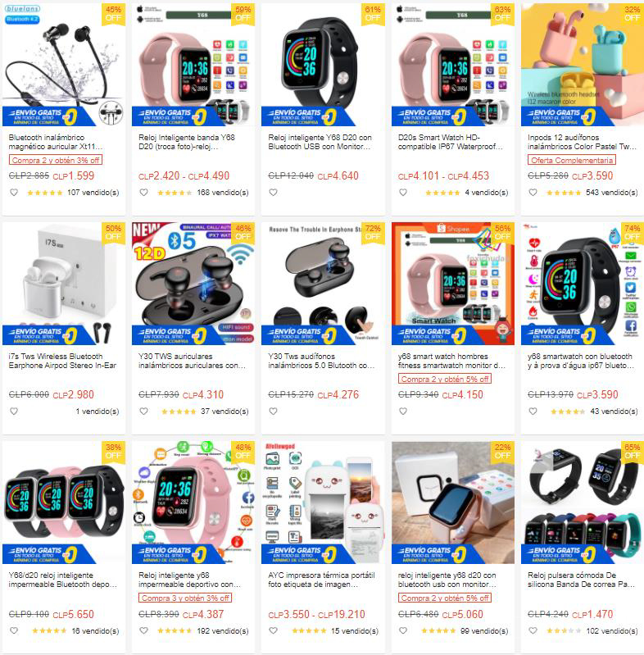Like the Inpods 12 audífonos listing heart
The image size is (644, 655).
(x=533, y=193)
